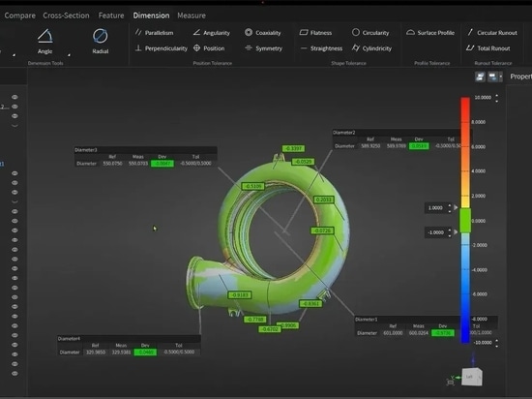
Task: Activate the Symmetry tool
Action: click(x=264, y=48)
